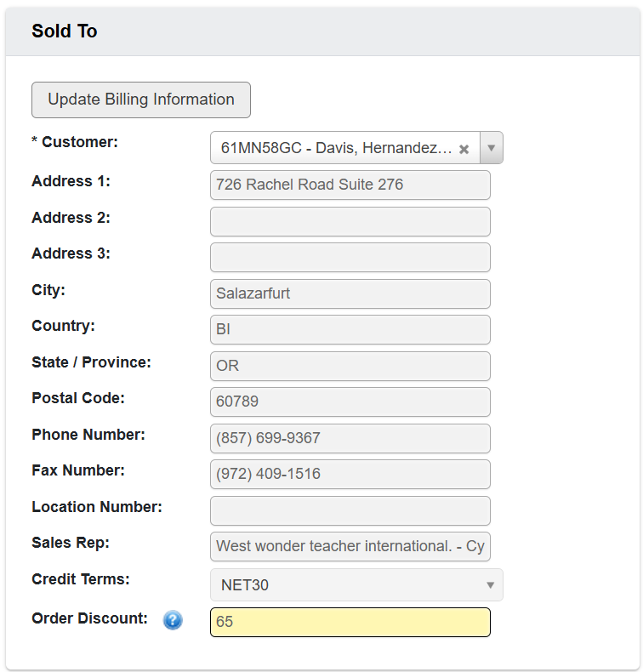
Task: Click the Order Discount help icon
Action: [x=173, y=620]
